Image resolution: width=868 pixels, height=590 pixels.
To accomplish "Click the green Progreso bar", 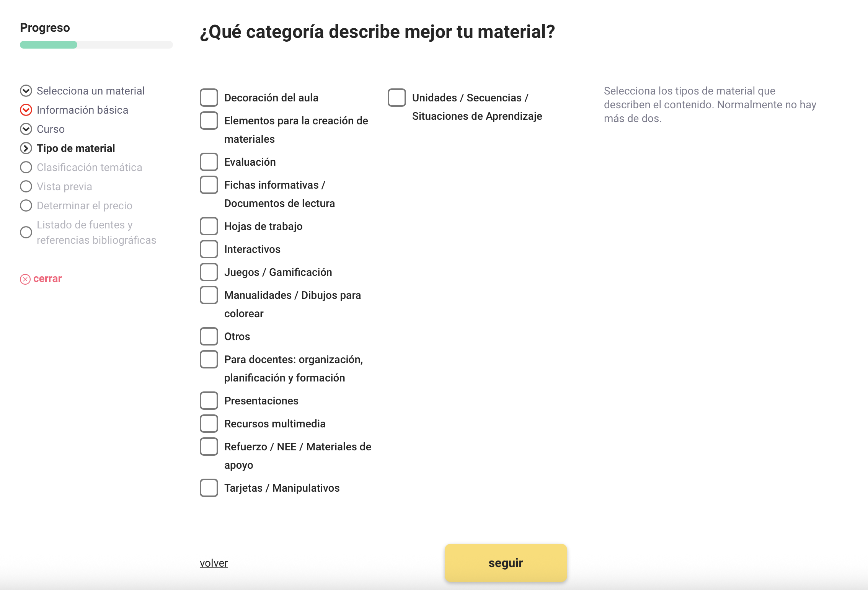I will tap(49, 45).
